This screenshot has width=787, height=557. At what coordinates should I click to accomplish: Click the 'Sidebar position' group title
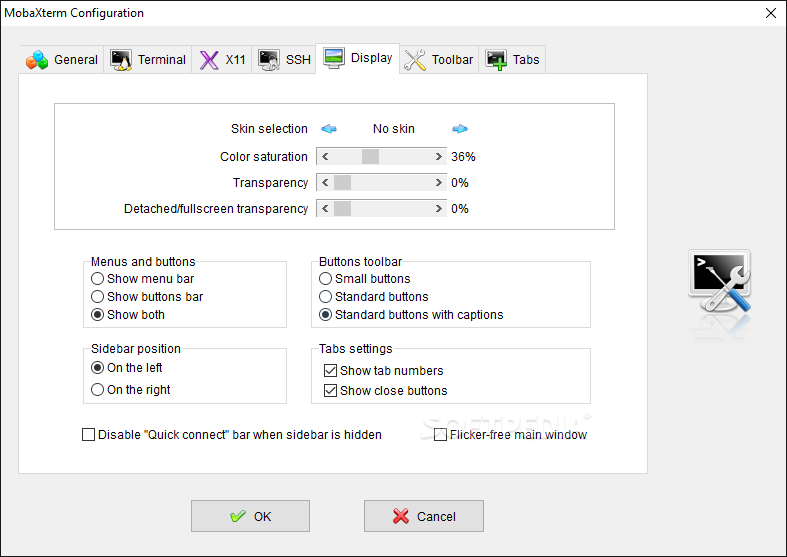(136, 348)
